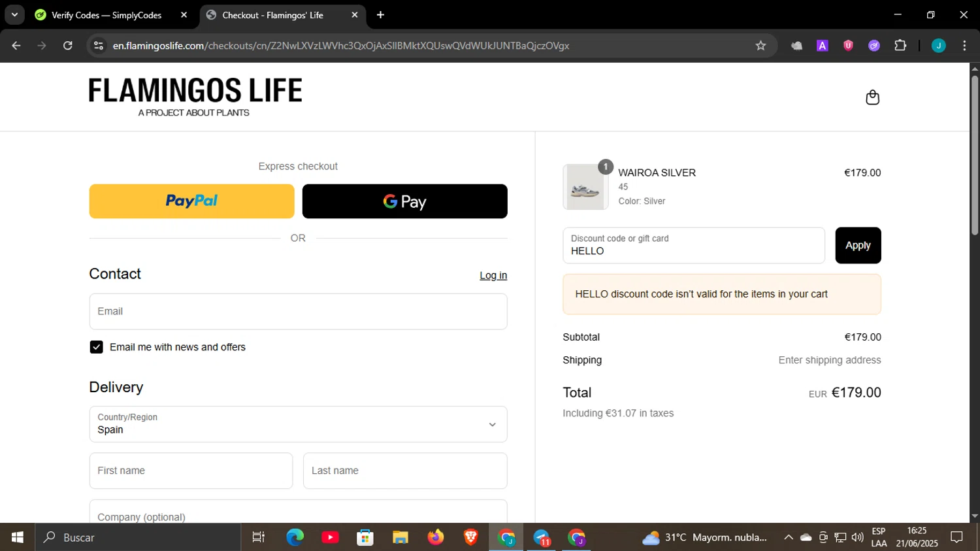Focus the Company (optional) field
The width and height of the screenshot is (980, 551).
coord(298,512)
